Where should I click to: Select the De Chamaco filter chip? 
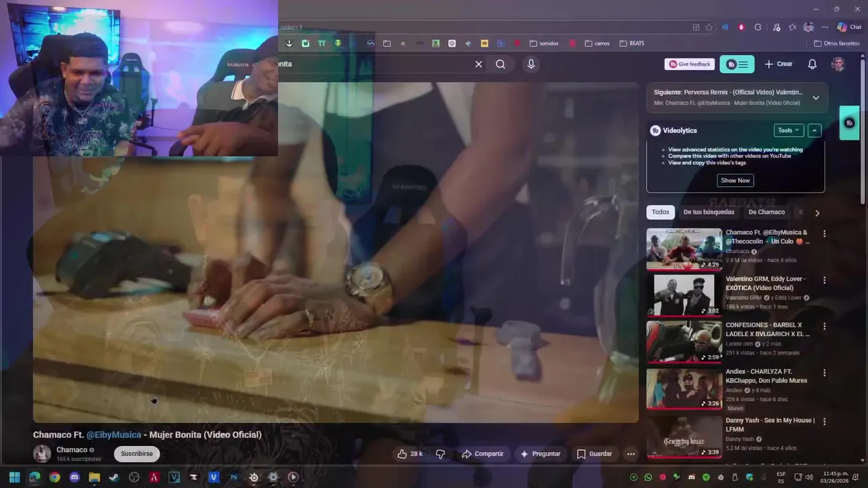pyautogui.click(x=766, y=212)
